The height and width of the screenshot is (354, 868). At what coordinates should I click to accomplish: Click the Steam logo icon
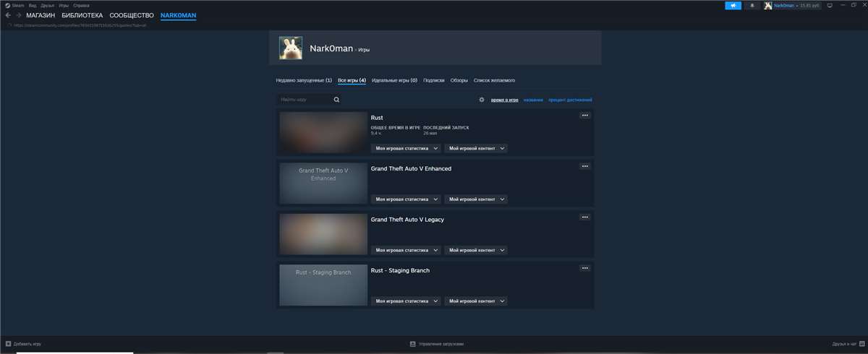(x=7, y=5)
